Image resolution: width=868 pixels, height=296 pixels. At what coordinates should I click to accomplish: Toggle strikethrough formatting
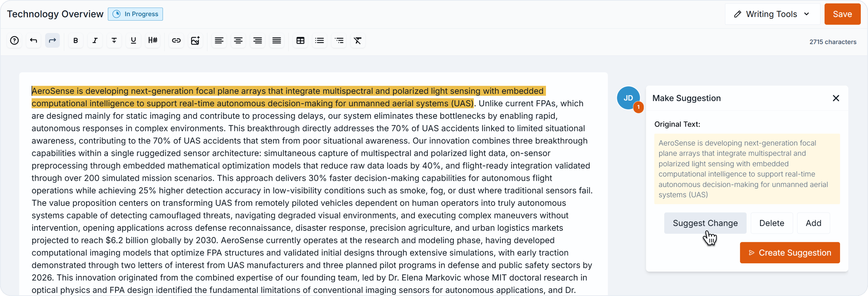(x=114, y=40)
